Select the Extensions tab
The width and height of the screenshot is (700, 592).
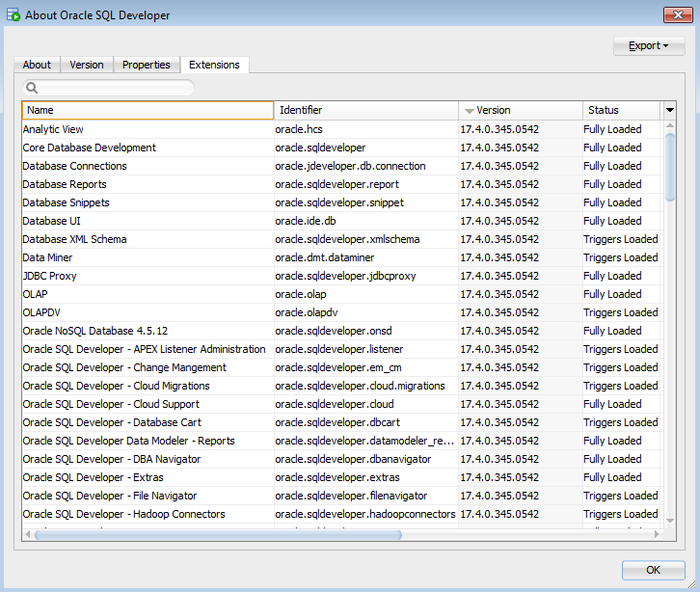tap(214, 65)
